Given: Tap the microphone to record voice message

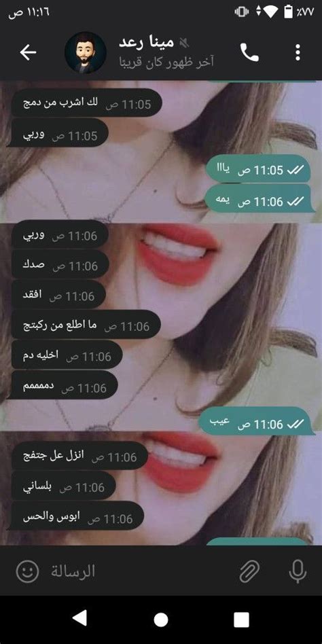Looking at the screenshot, I should pos(298,571).
